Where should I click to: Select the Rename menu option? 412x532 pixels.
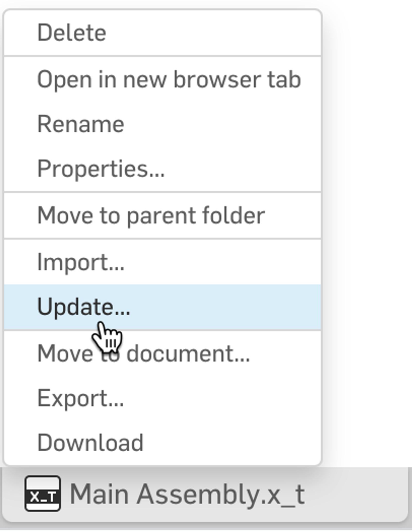click(81, 124)
